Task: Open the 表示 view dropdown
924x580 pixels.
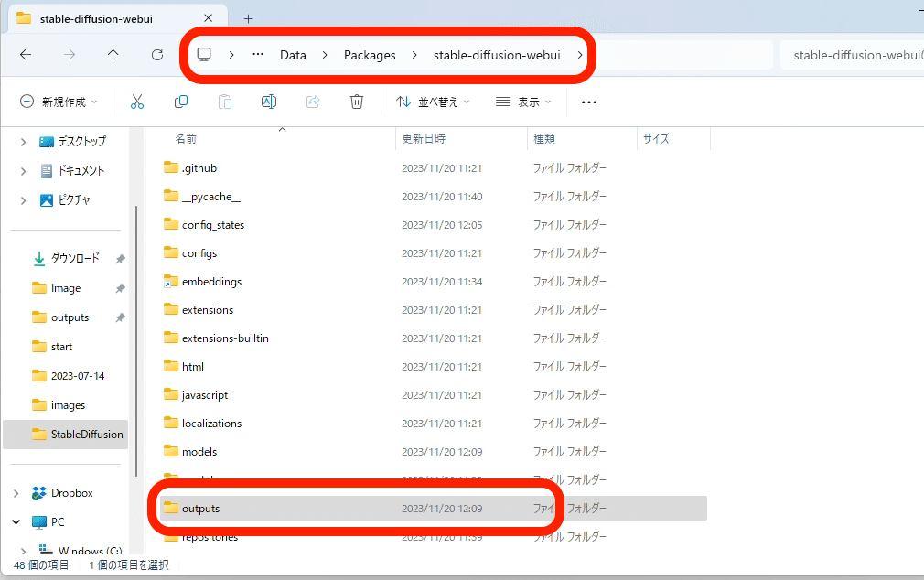Action: click(x=523, y=102)
